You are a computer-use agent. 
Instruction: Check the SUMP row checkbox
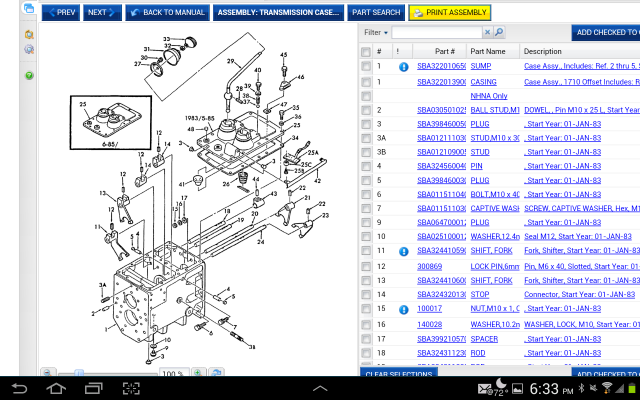[x=366, y=66]
